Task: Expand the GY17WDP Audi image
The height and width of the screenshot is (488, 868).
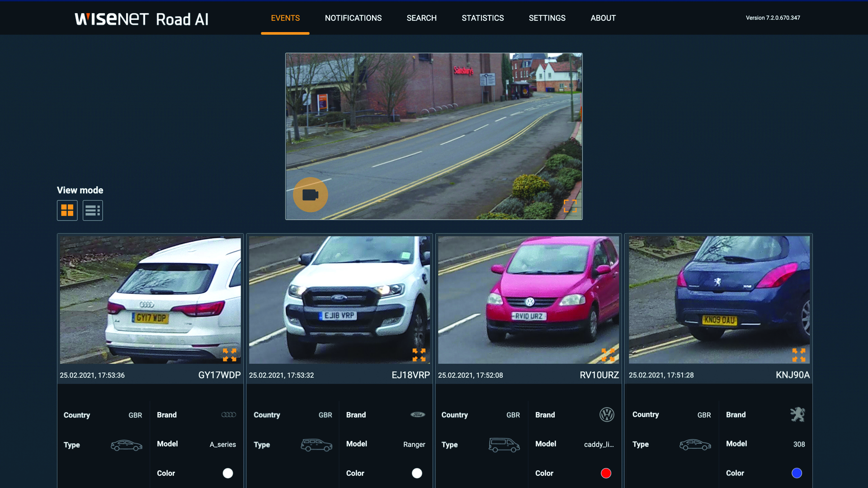Action: tap(230, 355)
